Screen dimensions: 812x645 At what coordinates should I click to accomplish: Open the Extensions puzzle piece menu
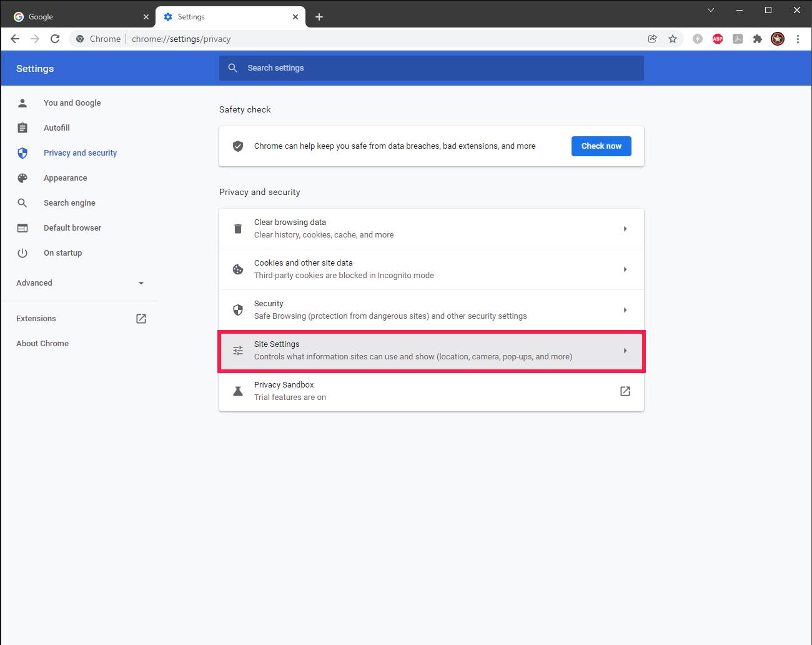click(758, 39)
